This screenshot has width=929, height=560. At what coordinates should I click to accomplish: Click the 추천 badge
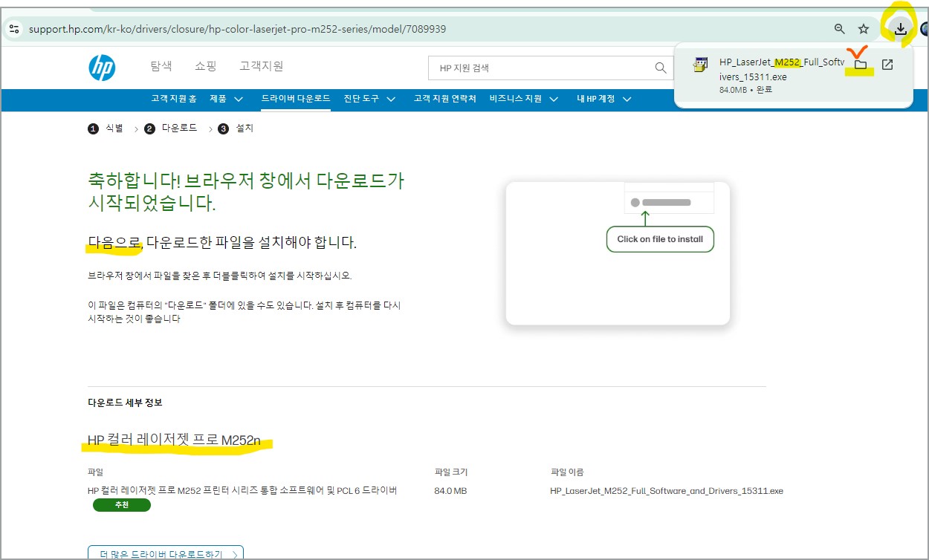122,505
